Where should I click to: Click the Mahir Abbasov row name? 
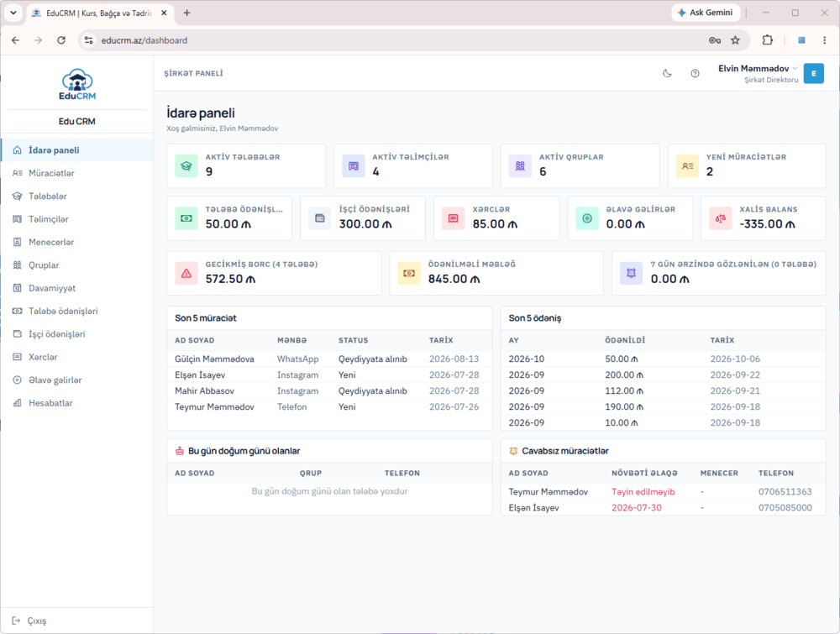(x=204, y=390)
